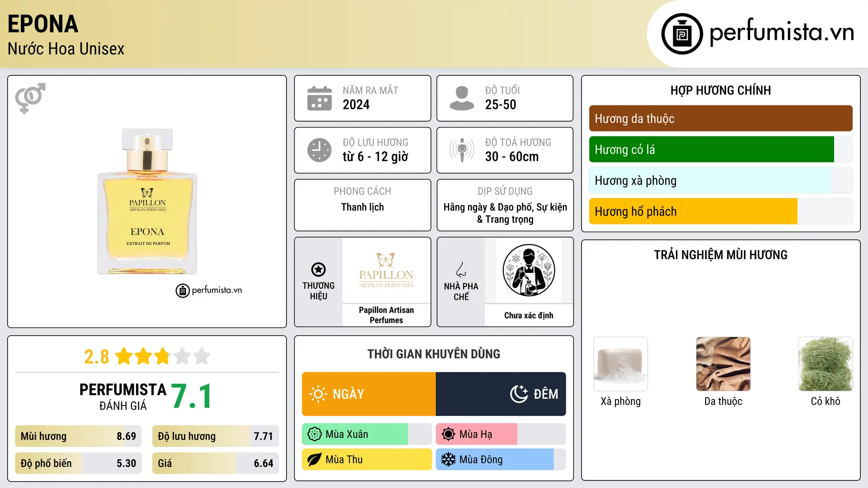Click the EPONA title heading

tap(43, 24)
